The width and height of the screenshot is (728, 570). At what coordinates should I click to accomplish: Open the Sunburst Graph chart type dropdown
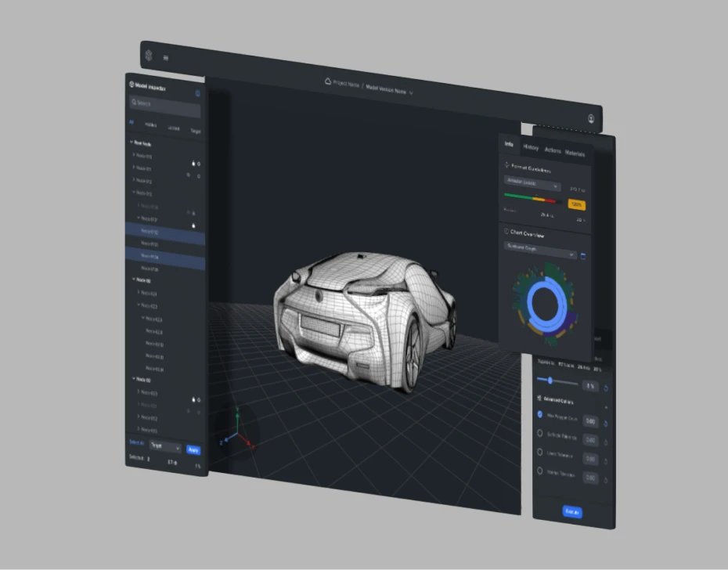coord(540,251)
